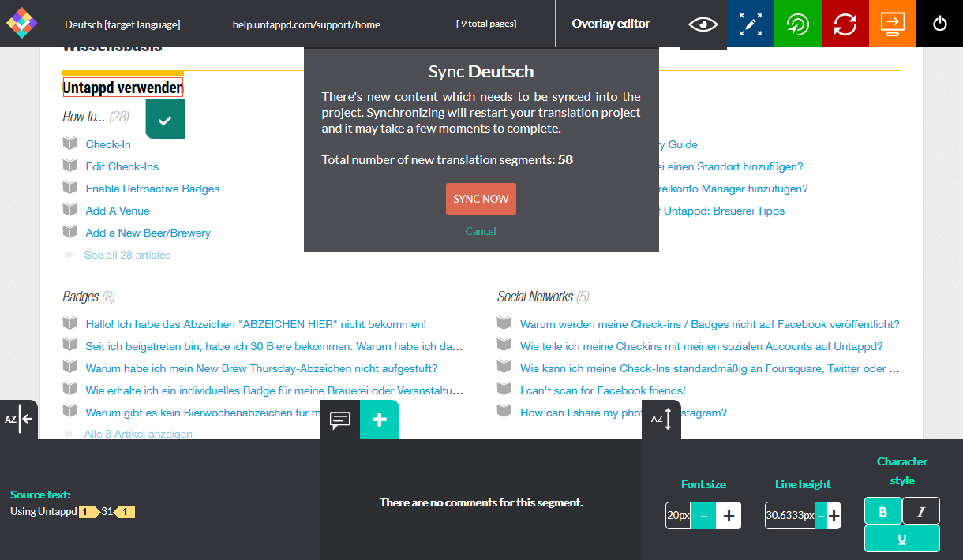Open the sozialen Accounts sharing article
This screenshot has width=963, height=560.
coord(701,346)
